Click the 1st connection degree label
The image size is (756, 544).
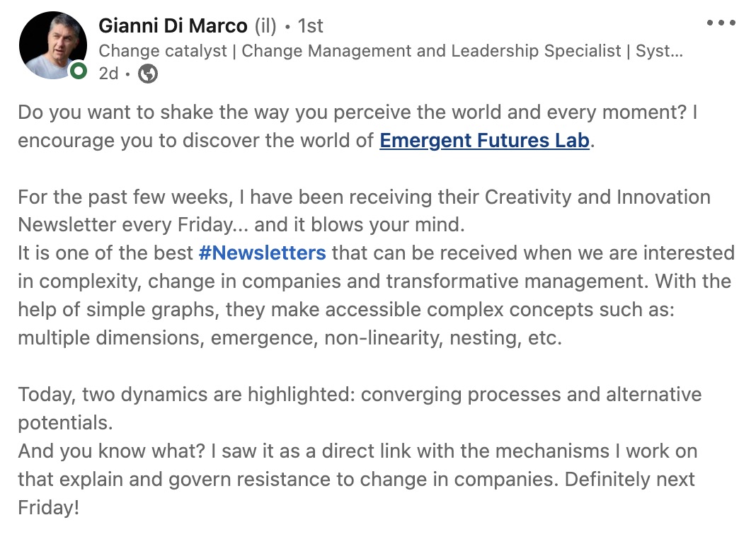coord(310,26)
